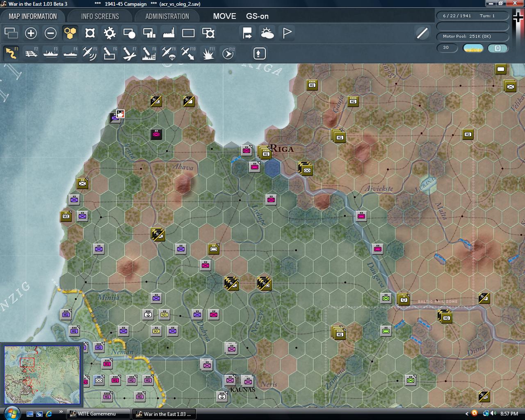This screenshot has height=420, width=525.
Task: Click the rectangle-with-gear toolbar icon
Action: click(x=208, y=33)
